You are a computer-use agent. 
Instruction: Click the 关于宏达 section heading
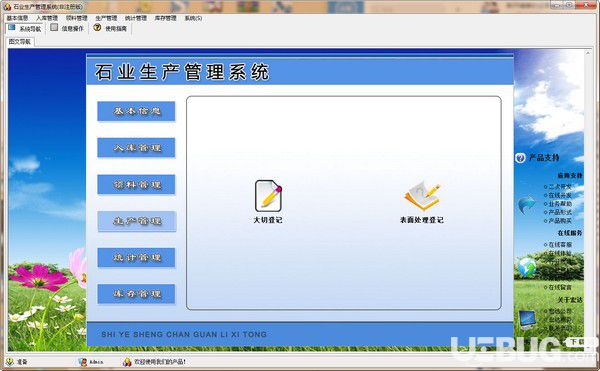coord(570,299)
